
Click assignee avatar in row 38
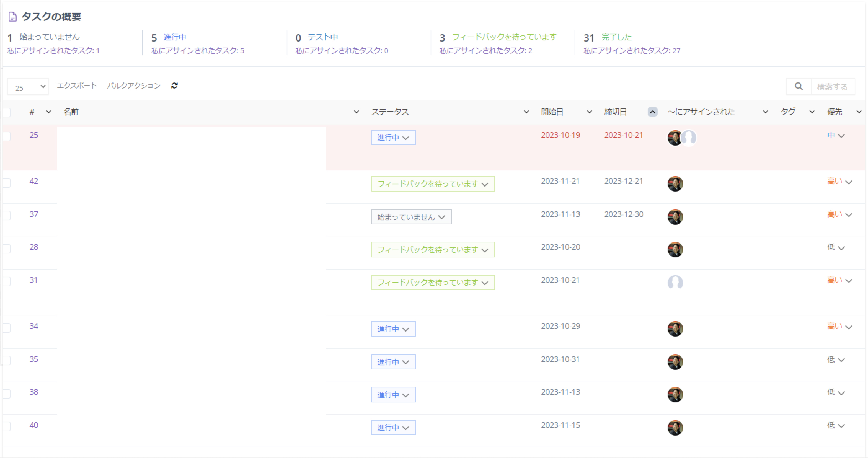click(x=675, y=395)
